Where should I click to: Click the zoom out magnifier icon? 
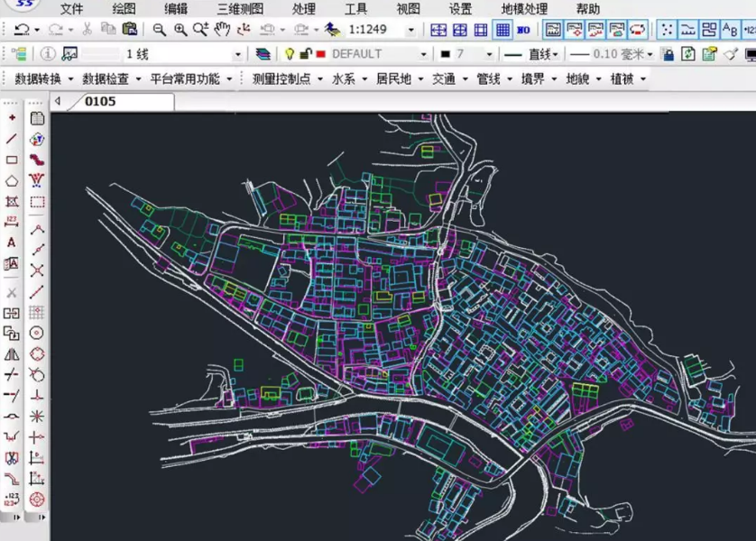click(159, 30)
